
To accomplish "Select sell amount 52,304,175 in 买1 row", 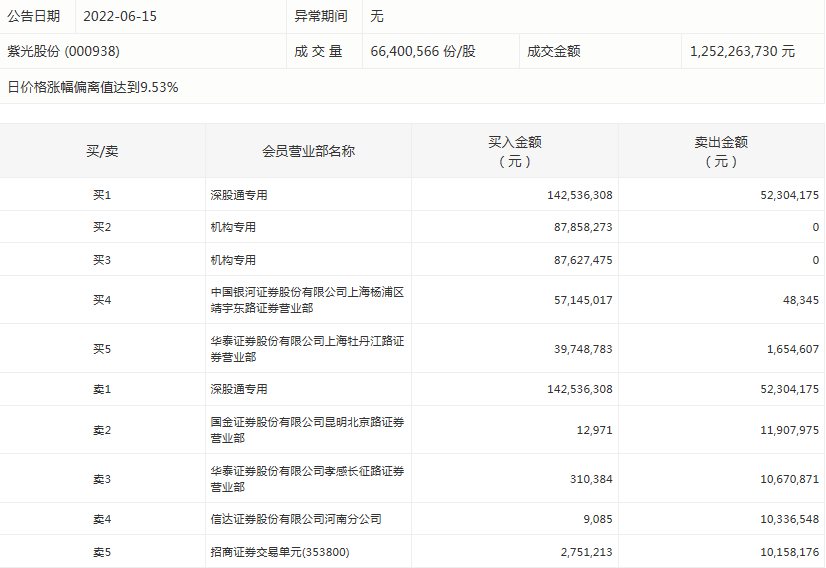I will tap(789, 195).
